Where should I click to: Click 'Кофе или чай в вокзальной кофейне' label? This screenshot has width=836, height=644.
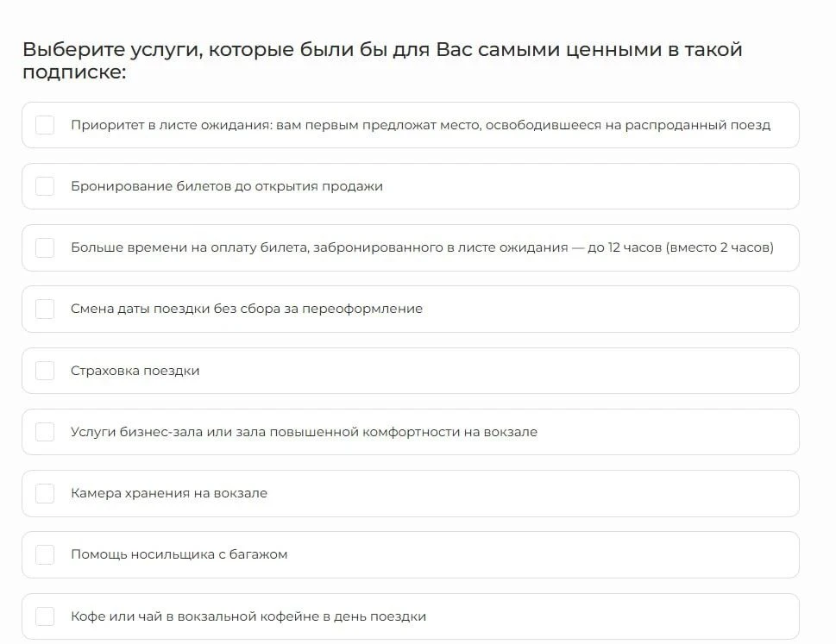[195, 616]
